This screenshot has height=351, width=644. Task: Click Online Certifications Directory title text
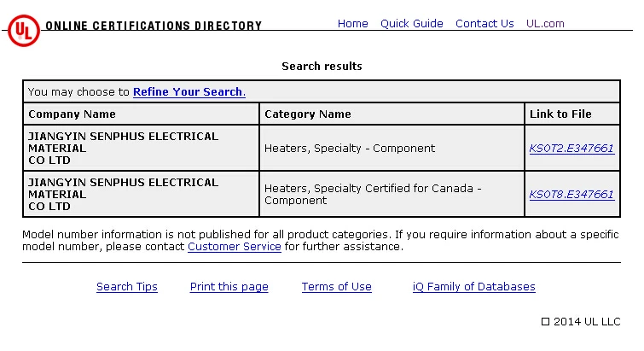coord(154,26)
